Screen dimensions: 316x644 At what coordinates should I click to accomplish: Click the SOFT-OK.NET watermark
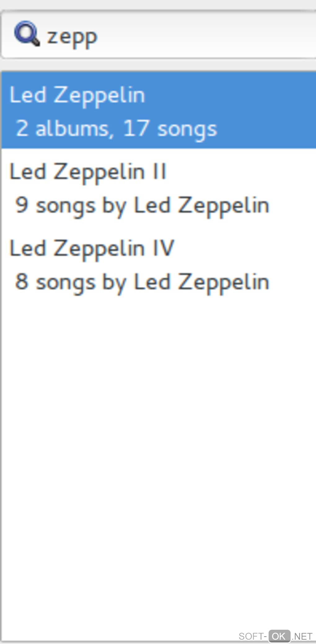click(275, 636)
